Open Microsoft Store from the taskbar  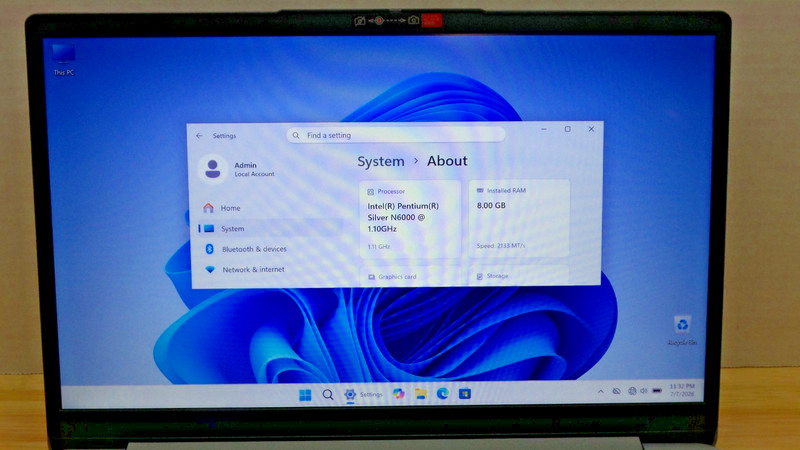(x=464, y=394)
